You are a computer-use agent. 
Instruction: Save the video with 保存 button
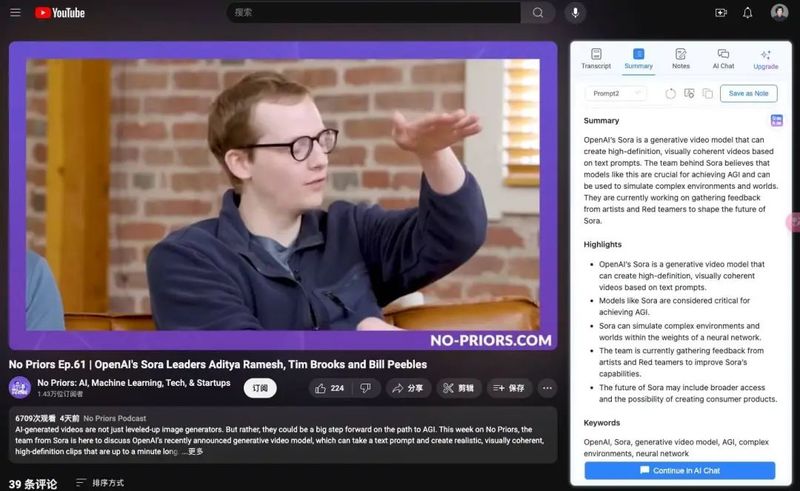pyautogui.click(x=509, y=388)
